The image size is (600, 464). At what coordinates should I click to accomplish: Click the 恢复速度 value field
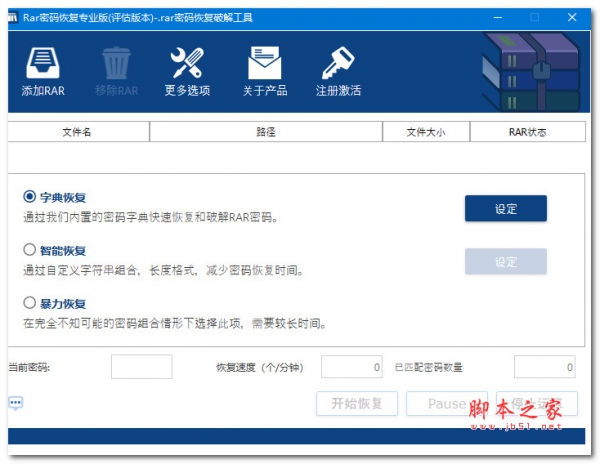pos(352,367)
